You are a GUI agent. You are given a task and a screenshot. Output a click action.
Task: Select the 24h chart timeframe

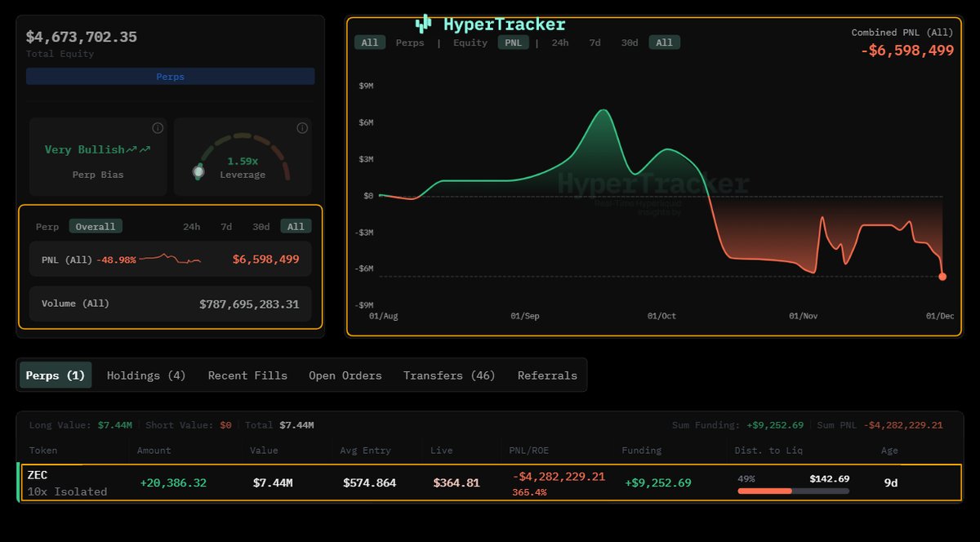click(560, 42)
